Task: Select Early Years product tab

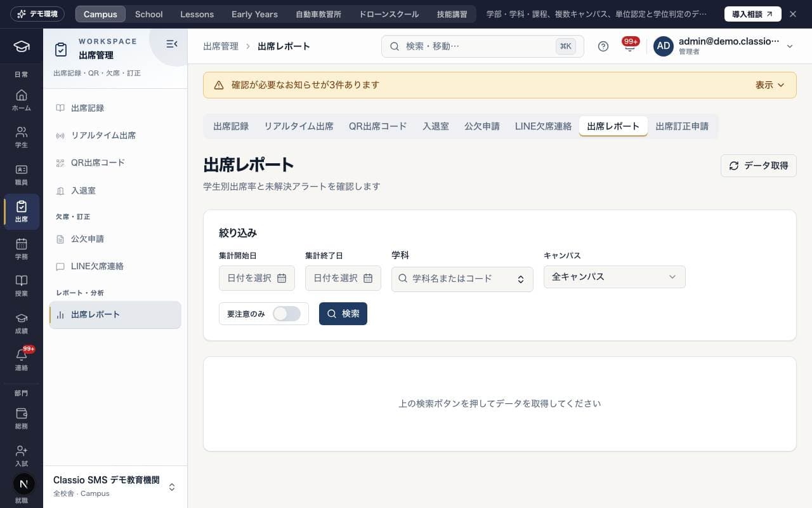Action: (254, 14)
